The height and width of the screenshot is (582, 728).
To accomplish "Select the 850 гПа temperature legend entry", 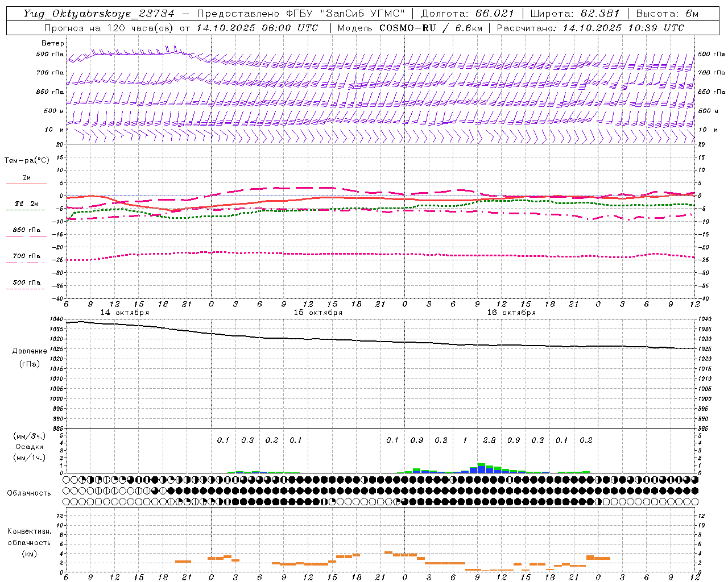I will pos(27,230).
